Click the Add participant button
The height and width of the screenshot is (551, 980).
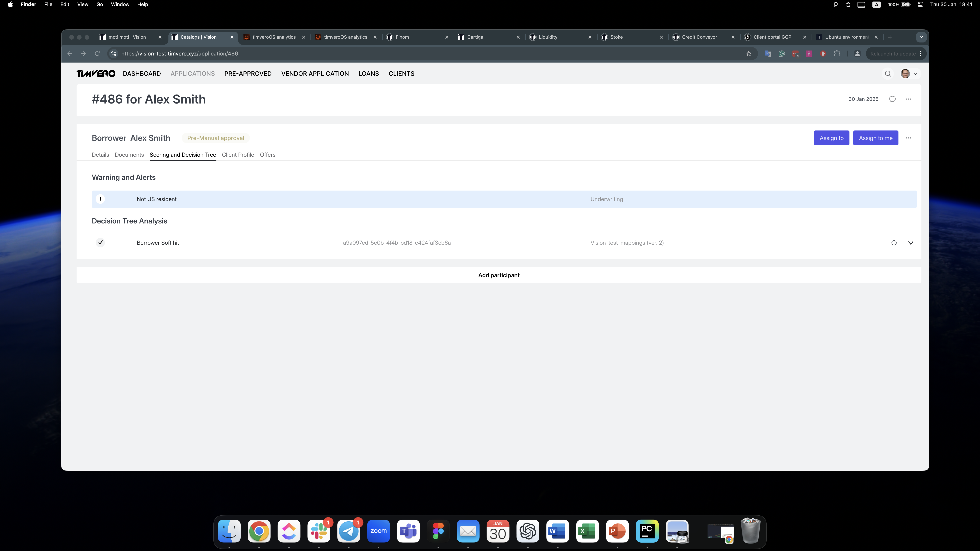click(x=498, y=275)
